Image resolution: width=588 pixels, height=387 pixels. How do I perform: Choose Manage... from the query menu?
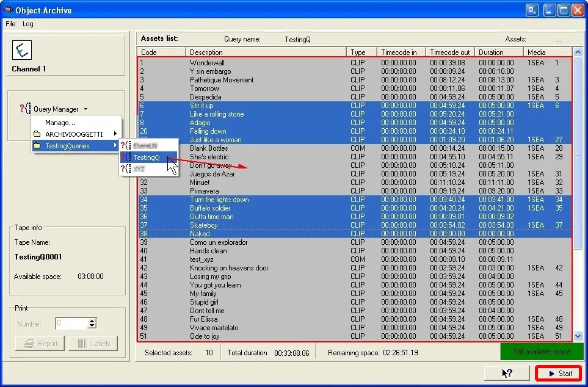click(60, 123)
